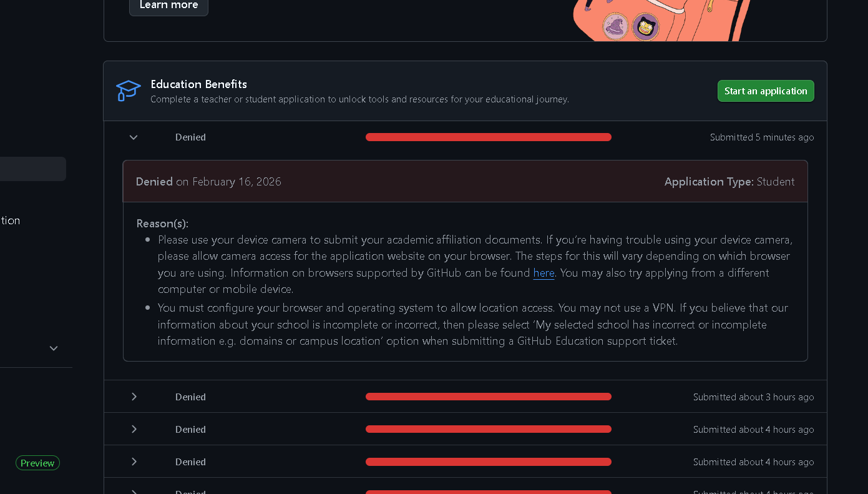Click the Denied label on the 3-hours-ago row
The width and height of the screenshot is (868, 494).
pos(190,397)
